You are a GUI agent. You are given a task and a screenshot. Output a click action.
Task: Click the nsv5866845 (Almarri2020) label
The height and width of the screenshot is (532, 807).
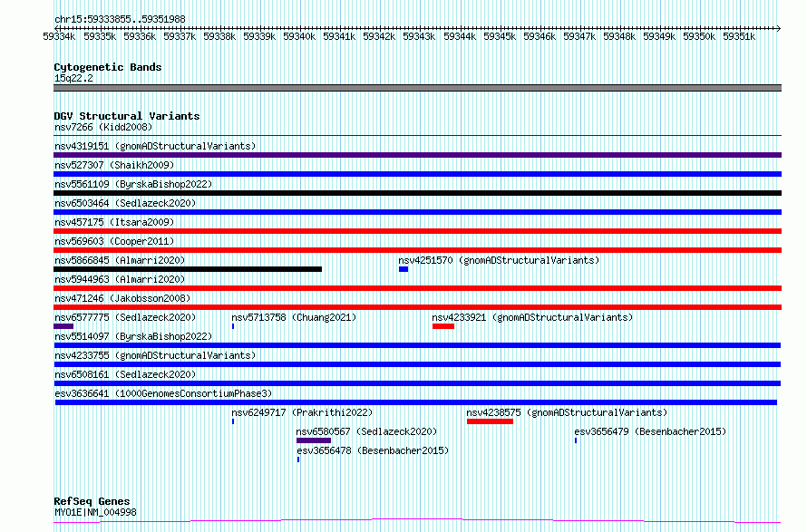point(120,260)
